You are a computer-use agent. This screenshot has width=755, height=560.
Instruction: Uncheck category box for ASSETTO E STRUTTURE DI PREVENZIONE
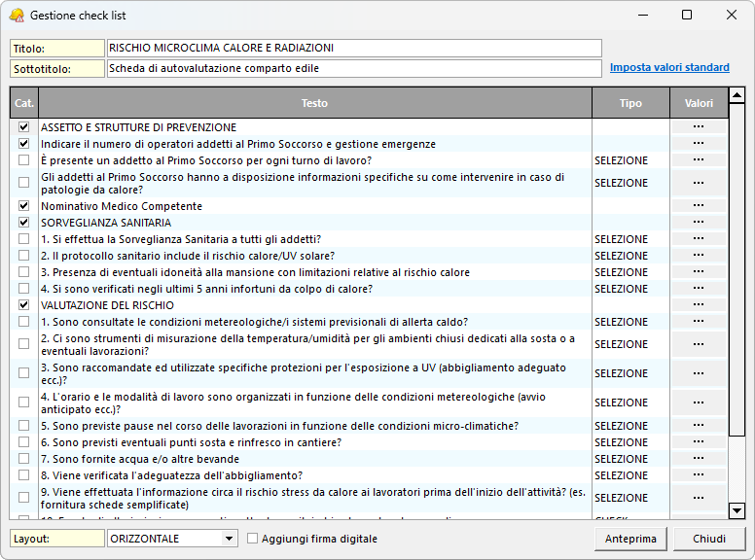[x=23, y=127]
